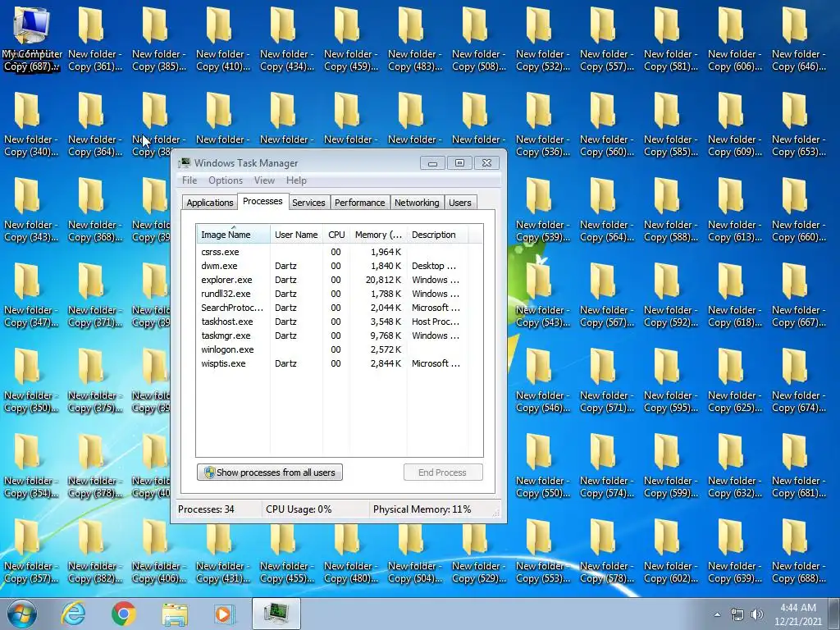Click Show Desktop strip beside the clock

836,614
